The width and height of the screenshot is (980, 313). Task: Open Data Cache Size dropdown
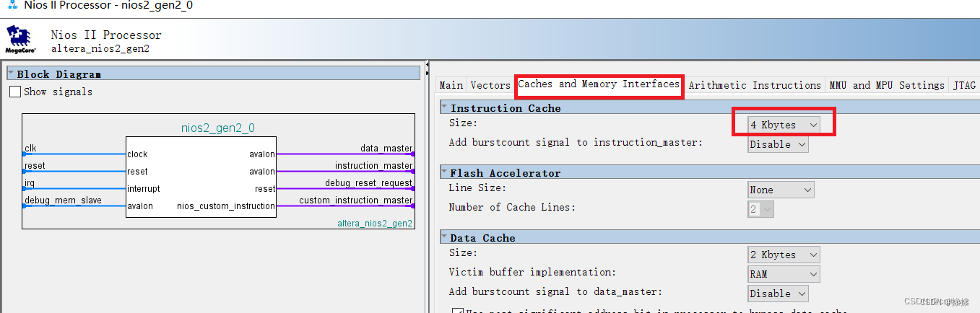pos(784,255)
